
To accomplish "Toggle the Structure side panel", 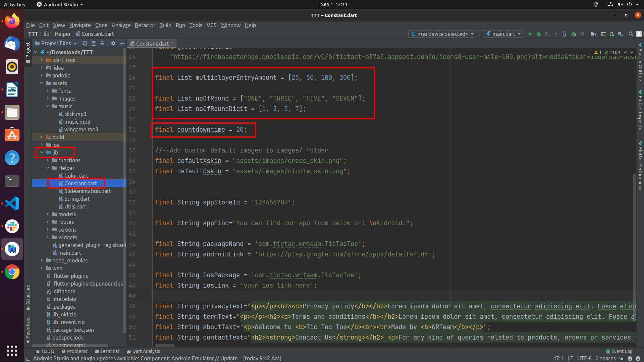I will (28, 297).
